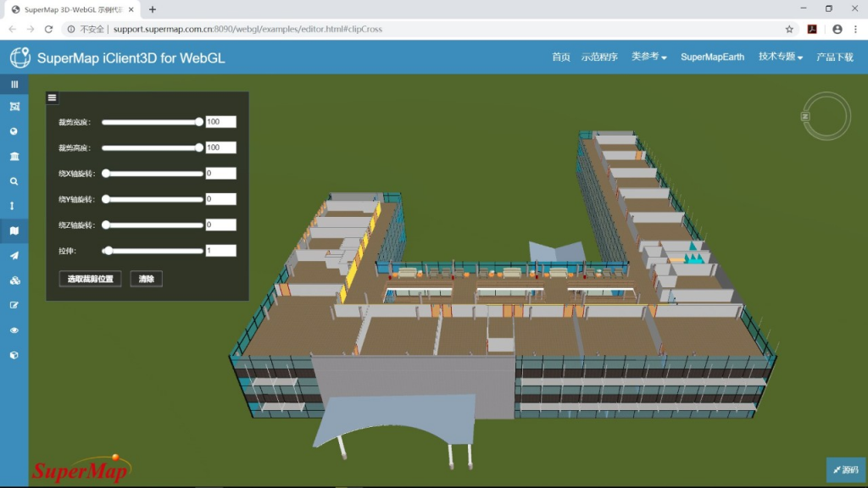This screenshot has width=868, height=488.
Task: Go to the 示范程序 nav item
Action: (x=599, y=57)
